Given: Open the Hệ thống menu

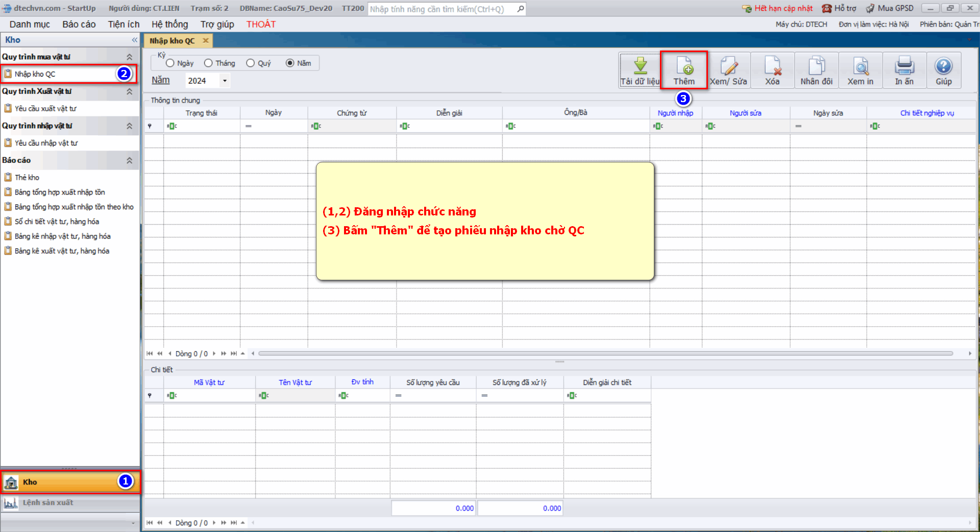Looking at the screenshot, I should [169, 25].
